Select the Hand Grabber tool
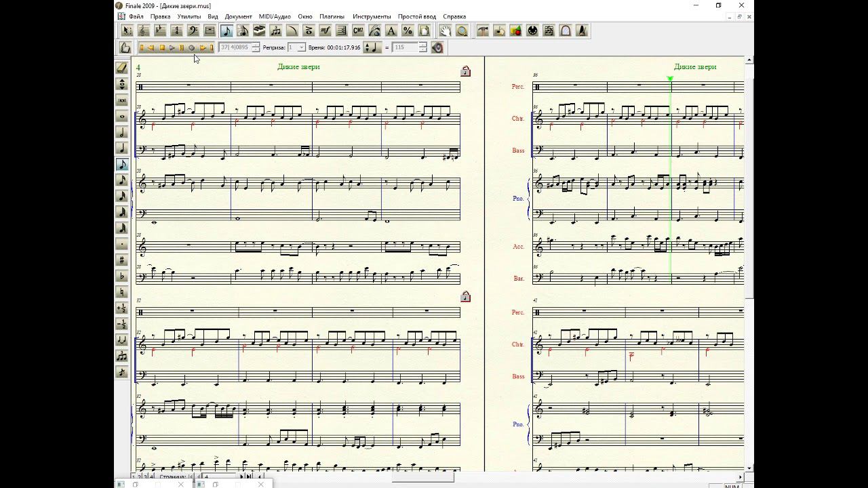Image resolution: width=868 pixels, height=488 pixels. pyautogui.click(x=446, y=30)
